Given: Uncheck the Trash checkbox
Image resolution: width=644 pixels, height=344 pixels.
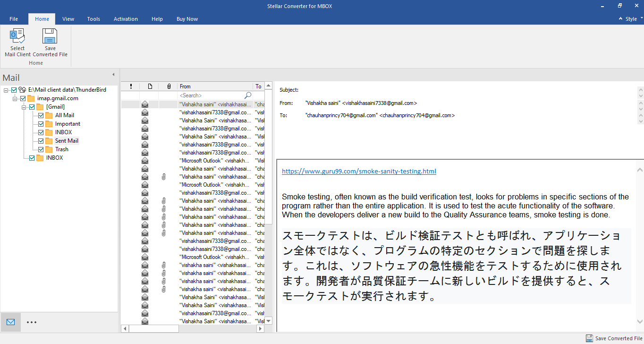Looking at the screenshot, I should pos(41,149).
